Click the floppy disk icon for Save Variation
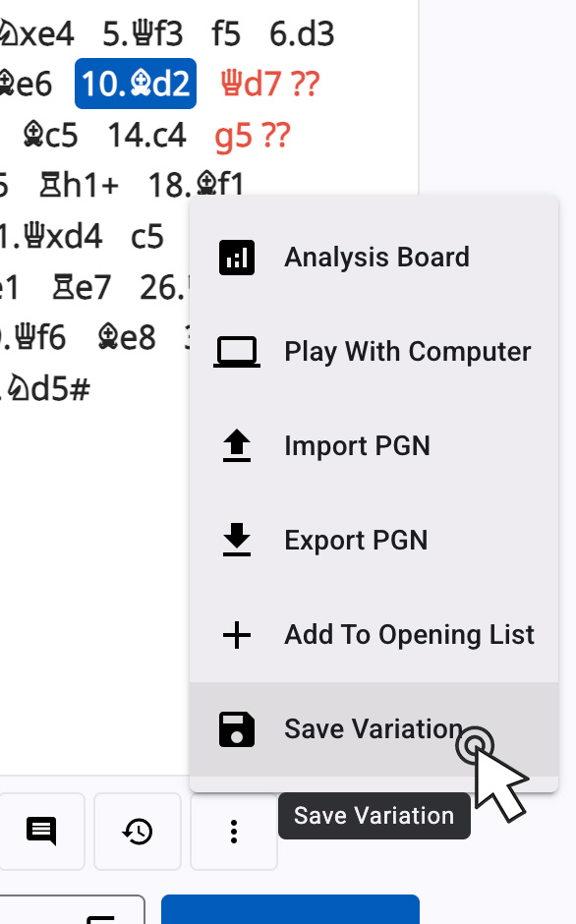 (236, 728)
